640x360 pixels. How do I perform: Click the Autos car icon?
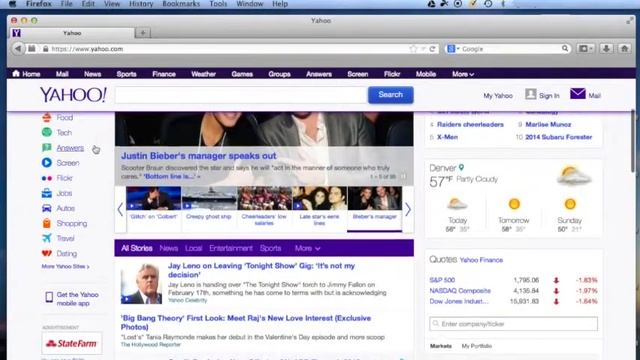(47, 208)
